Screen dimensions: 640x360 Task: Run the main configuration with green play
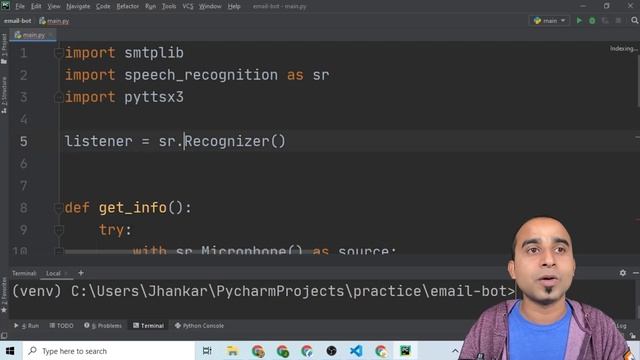tap(579, 20)
